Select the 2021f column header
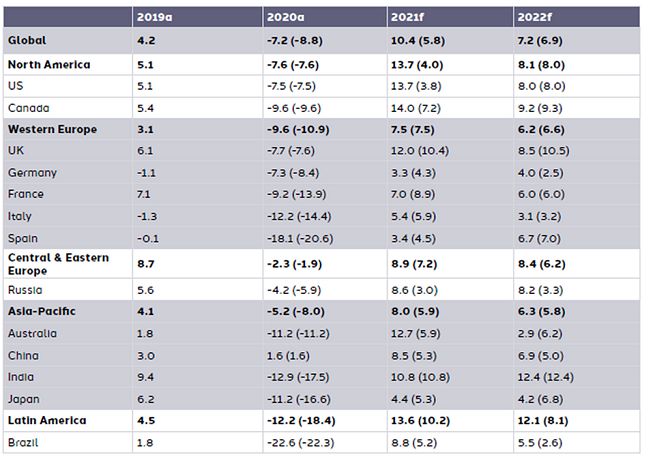The image size is (655, 457). coord(408,16)
